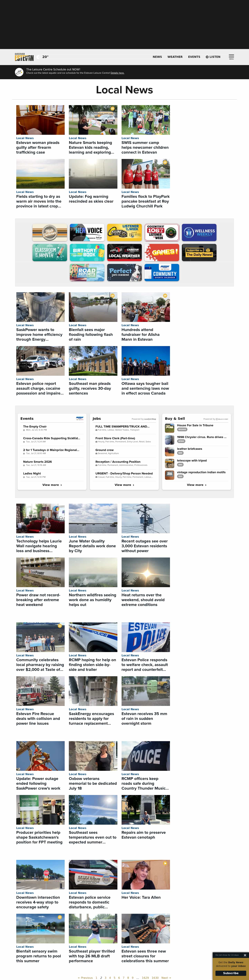
Task: Click the Discover Estevan logo
Action: [x=24, y=57]
